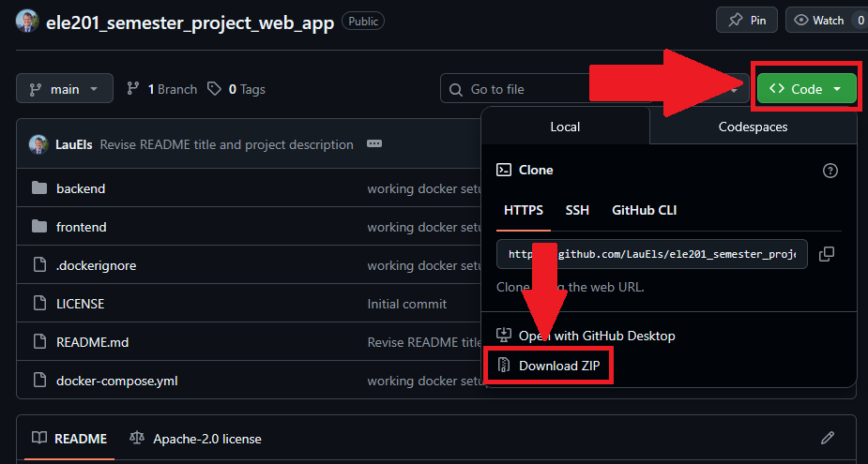Viewport: 868px width, 464px height.
Task: Click the search magnifier icon
Action: point(456,90)
